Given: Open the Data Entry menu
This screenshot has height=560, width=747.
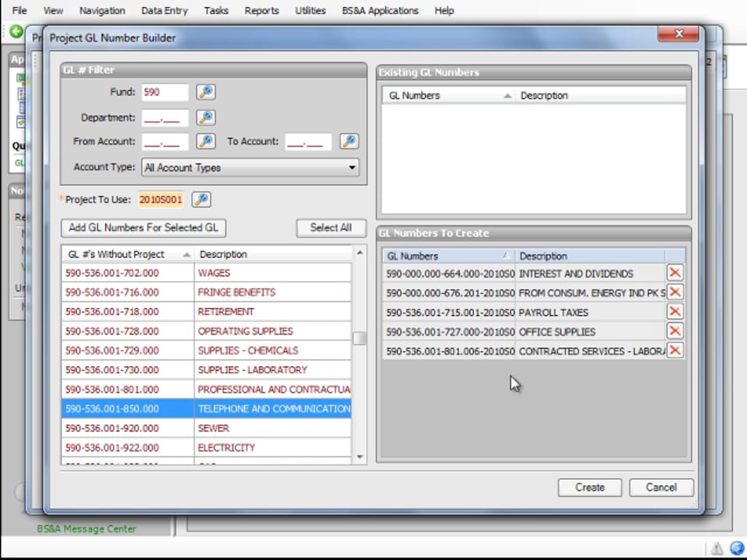Looking at the screenshot, I should (x=164, y=10).
